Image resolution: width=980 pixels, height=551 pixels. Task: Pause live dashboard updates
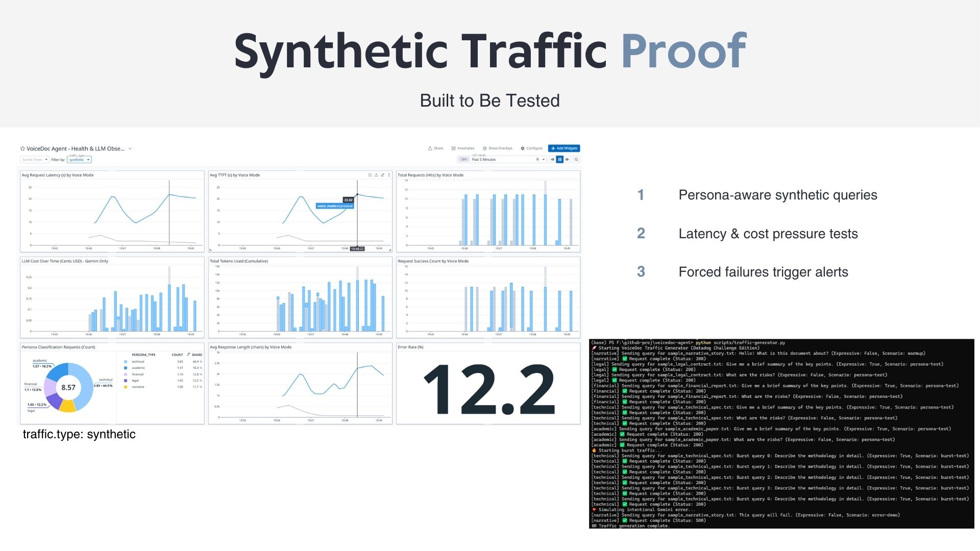[560, 160]
